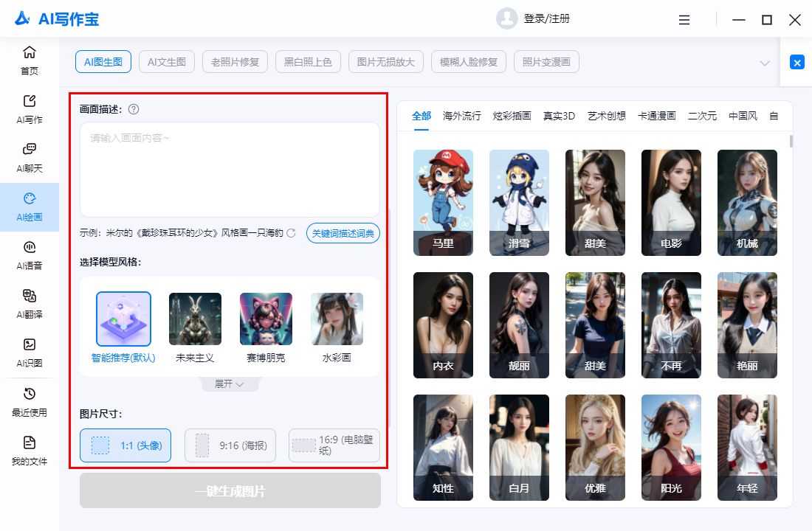Refresh the example prompt

click(291, 233)
